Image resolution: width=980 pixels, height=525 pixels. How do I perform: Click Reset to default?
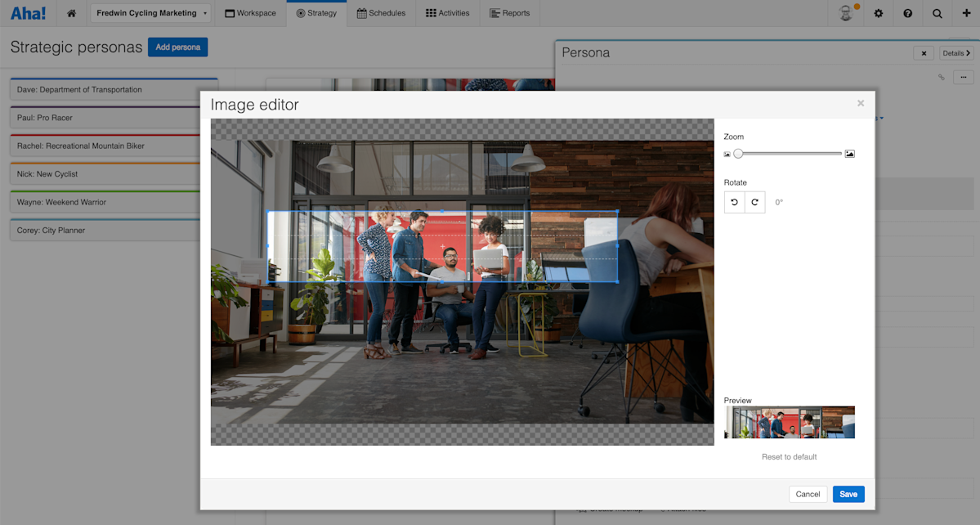coord(789,456)
